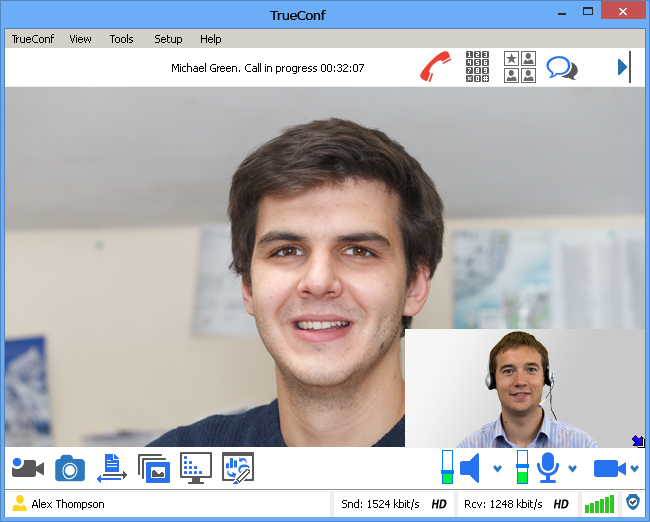Hang up the call with the red phone icon
The width and height of the screenshot is (650, 522).
coord(435,67)
